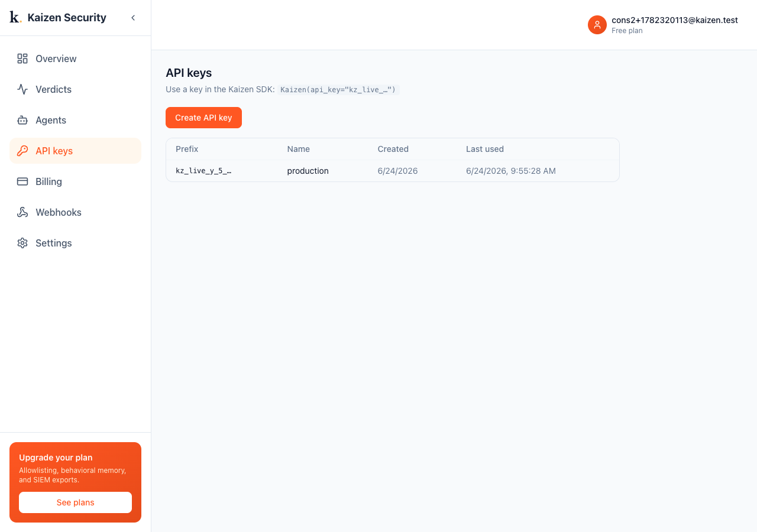Select API keys in the sidebar
The image size is (757, 532).
75,151
